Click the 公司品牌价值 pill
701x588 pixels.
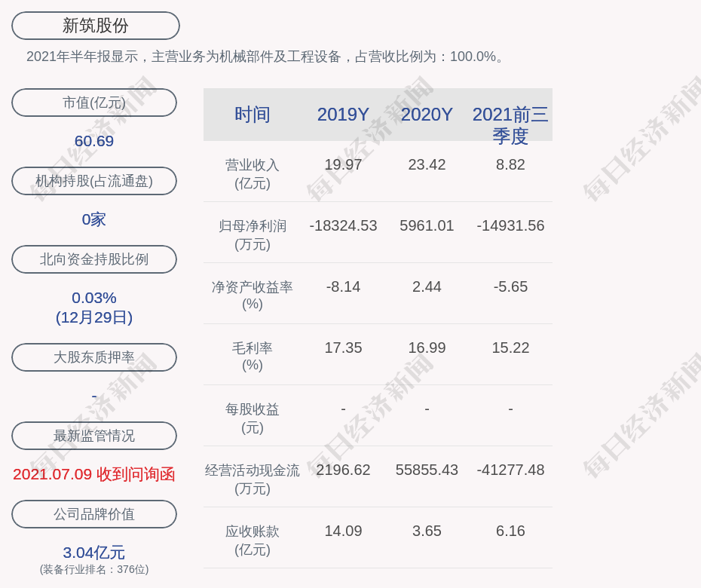click(94, 514)
